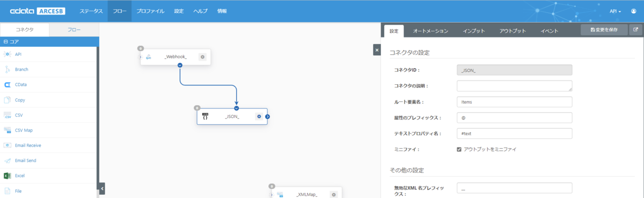Open settings gear on _JSON_ node
The width and height of the screenshot is (644, 198).
[259, 116]
